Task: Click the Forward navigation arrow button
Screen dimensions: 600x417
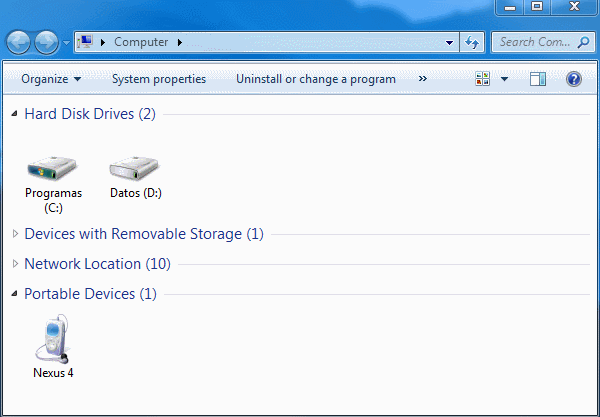Action: click(x=47, y=43)
